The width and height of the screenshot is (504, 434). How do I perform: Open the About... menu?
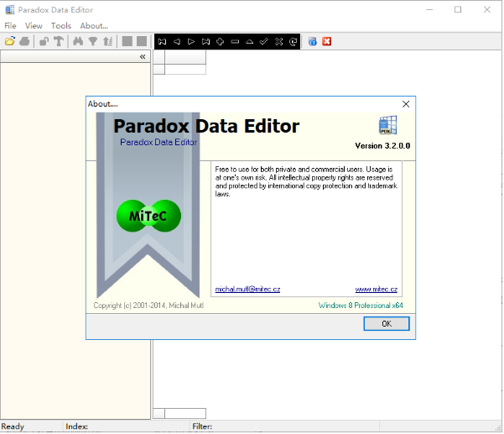pyautogui.click(x=94, y=26)
